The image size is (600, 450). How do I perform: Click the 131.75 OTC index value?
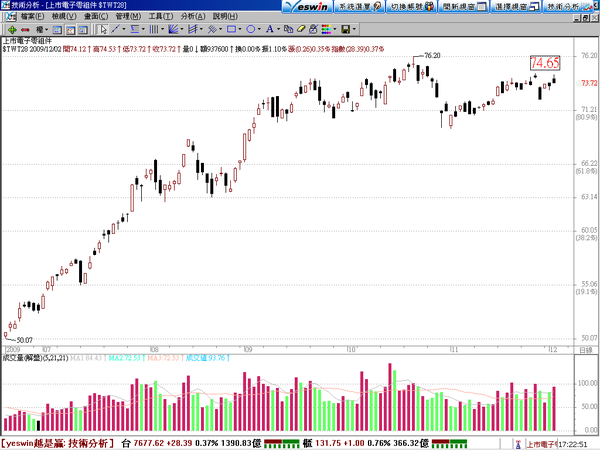[x=328, y=443]
